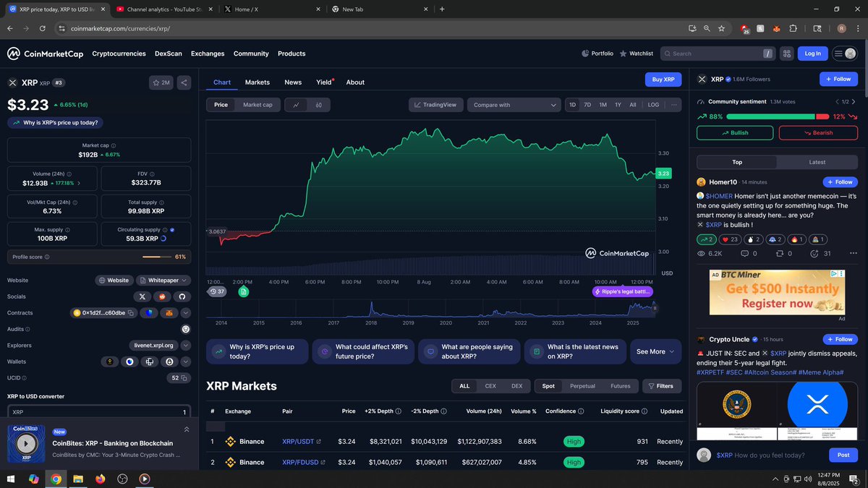
Task: Open XRP's X (Twitter) social profile
Action: 142,296
